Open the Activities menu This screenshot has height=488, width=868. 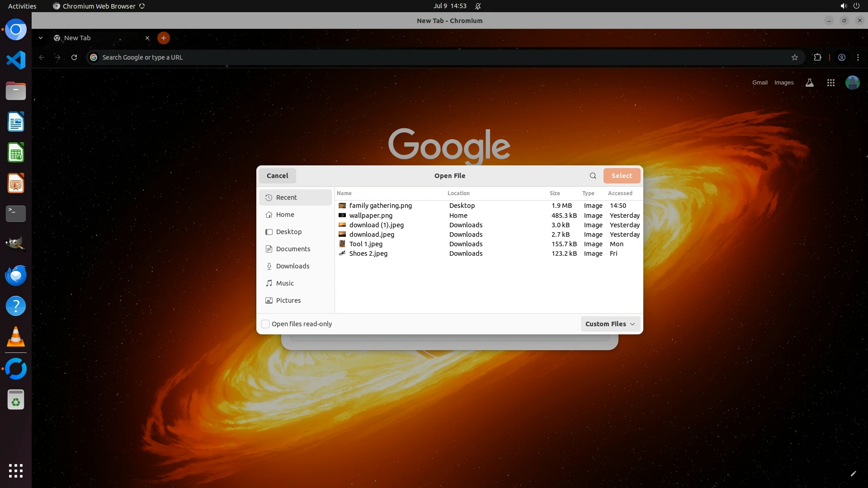pyautogui.click(x=22, y=6)
